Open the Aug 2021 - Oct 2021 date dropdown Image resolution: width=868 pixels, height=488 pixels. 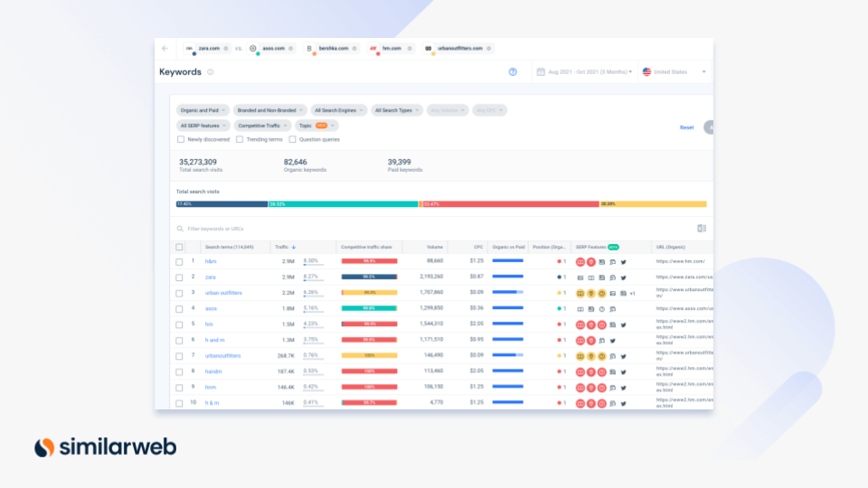(x=585, y=72)
